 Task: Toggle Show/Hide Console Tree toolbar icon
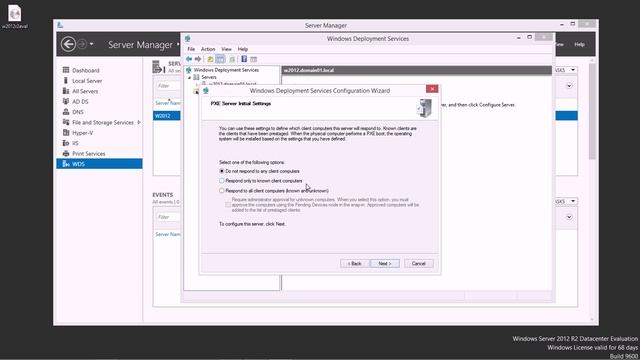click(220, 59)
